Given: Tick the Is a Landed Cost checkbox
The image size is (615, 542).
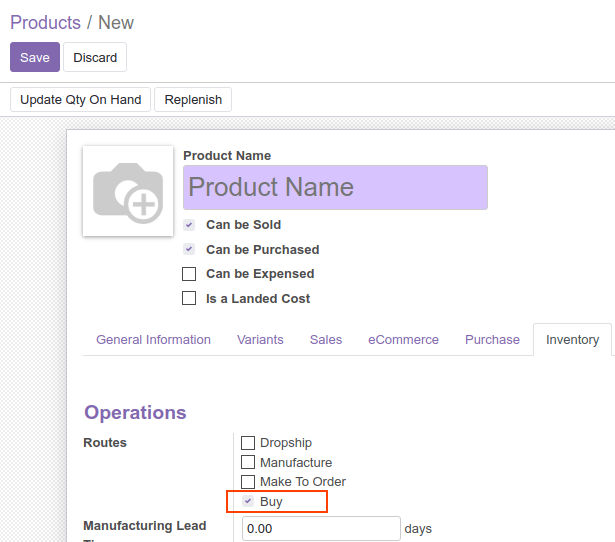Looking at the screenshot, I should [189, 298].
